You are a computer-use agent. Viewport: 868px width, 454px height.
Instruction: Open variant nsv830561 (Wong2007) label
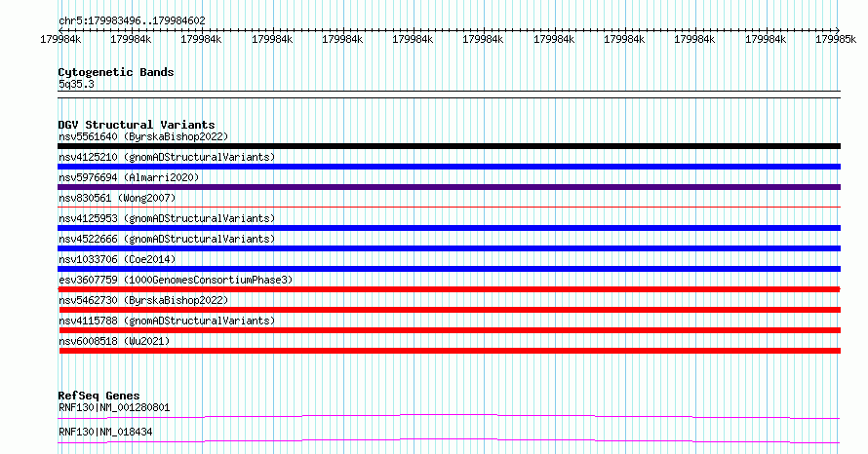[117, 198]
